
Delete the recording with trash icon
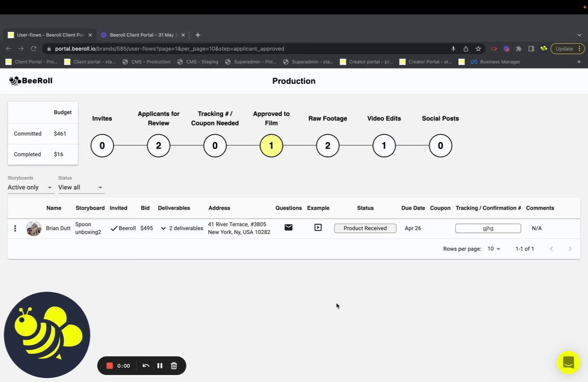(174, 366)
